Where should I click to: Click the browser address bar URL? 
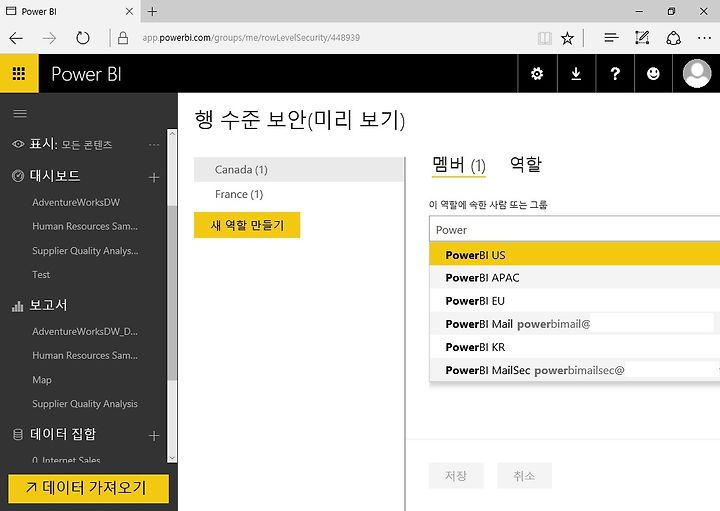251,38
